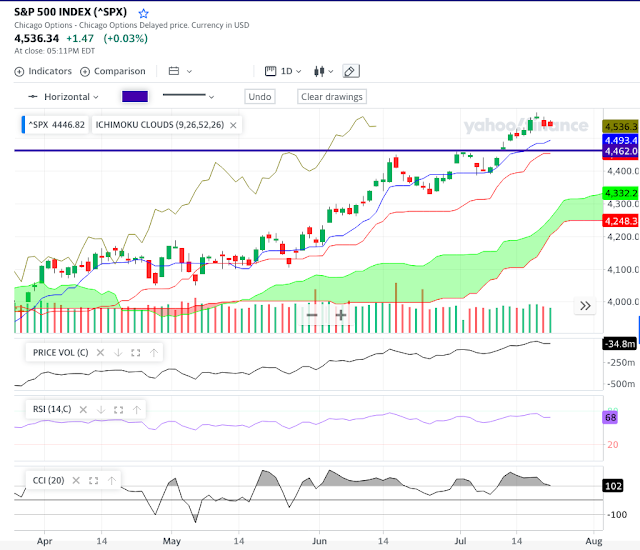Select the candlestick chart type icon
This screenshot has height=550, width=640.
pyautogui.click(x=319, y=71)
